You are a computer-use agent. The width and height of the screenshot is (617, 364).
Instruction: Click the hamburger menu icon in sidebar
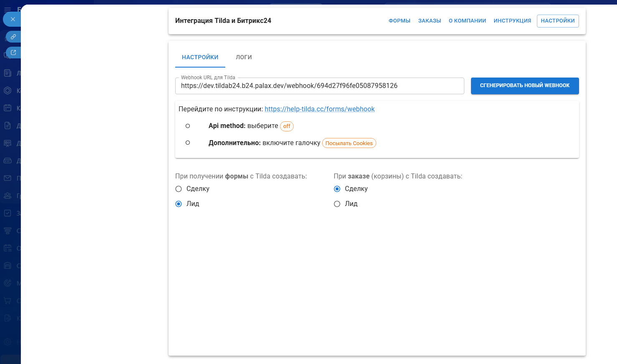8,9
